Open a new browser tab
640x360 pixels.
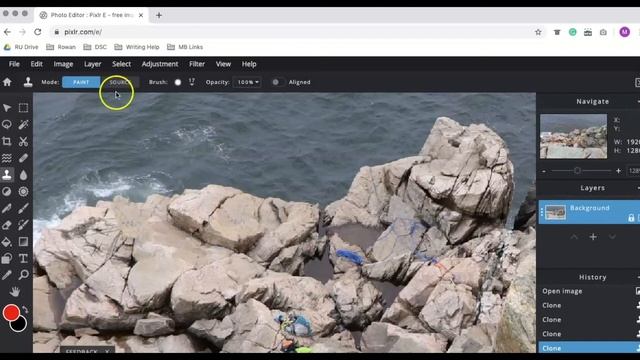click(x=159, y=16)
